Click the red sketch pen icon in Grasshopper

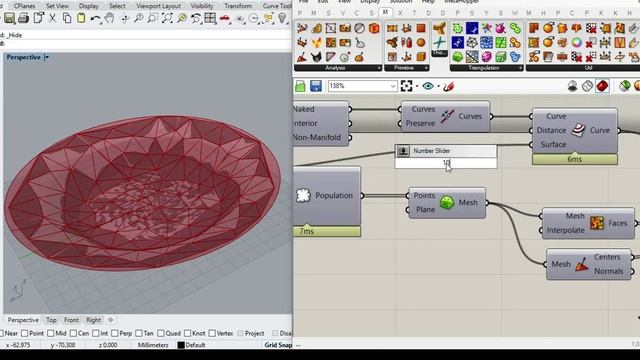(449, 86)
